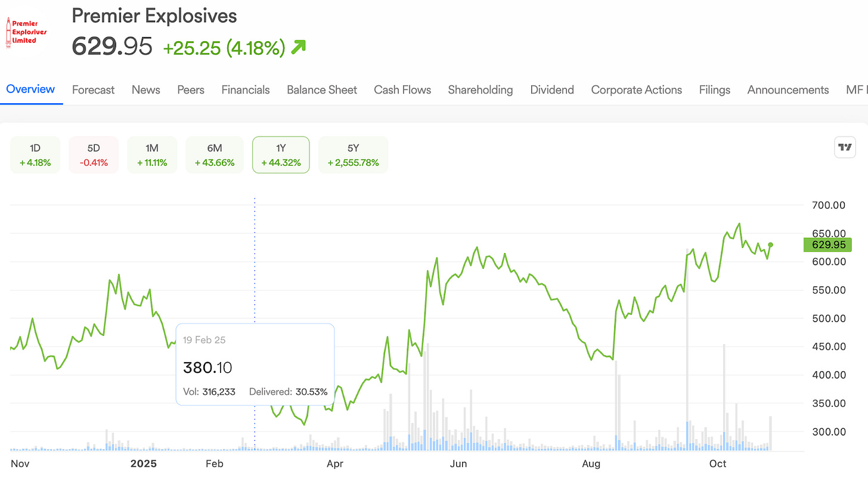868x482 pixels.
Task: Click the Premier Explosives Limited logo
Action: point(26,32)
